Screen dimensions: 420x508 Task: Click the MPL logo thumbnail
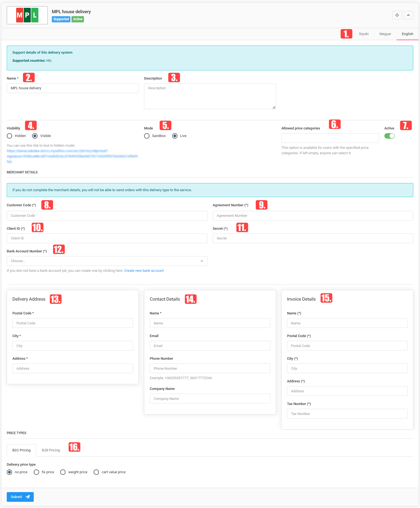point(27,15)
